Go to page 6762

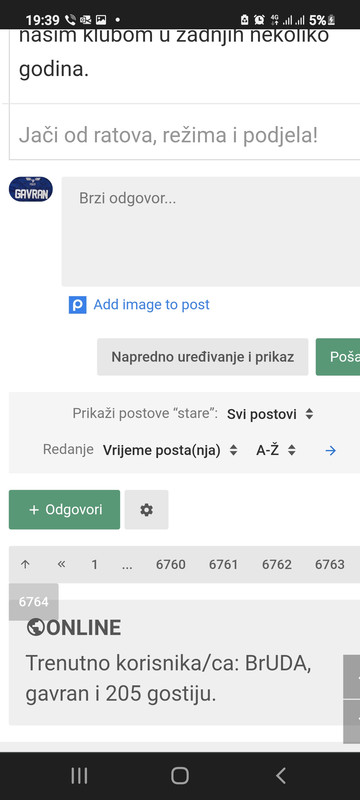click(276, 564)
